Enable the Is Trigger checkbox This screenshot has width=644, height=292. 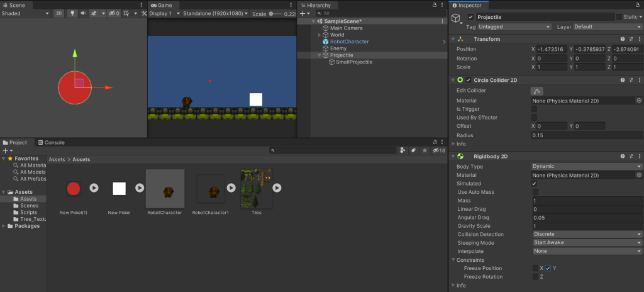click(x=535, y=109)
